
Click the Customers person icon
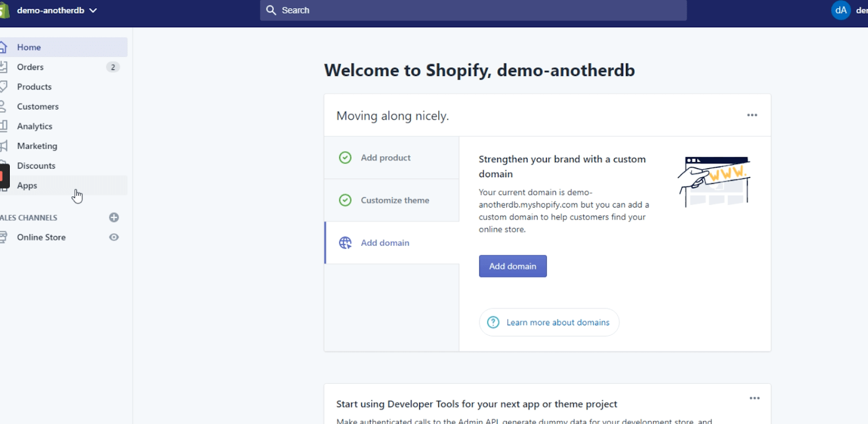pos(3,107)
